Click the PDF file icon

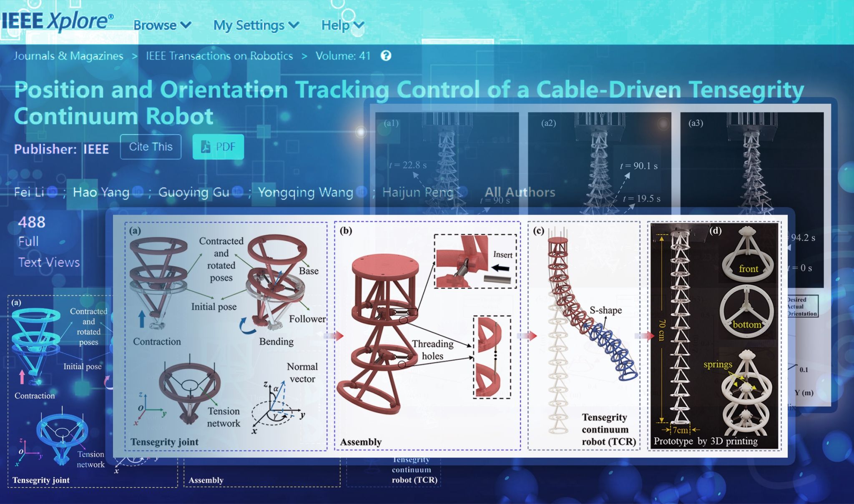pos(206,147)
